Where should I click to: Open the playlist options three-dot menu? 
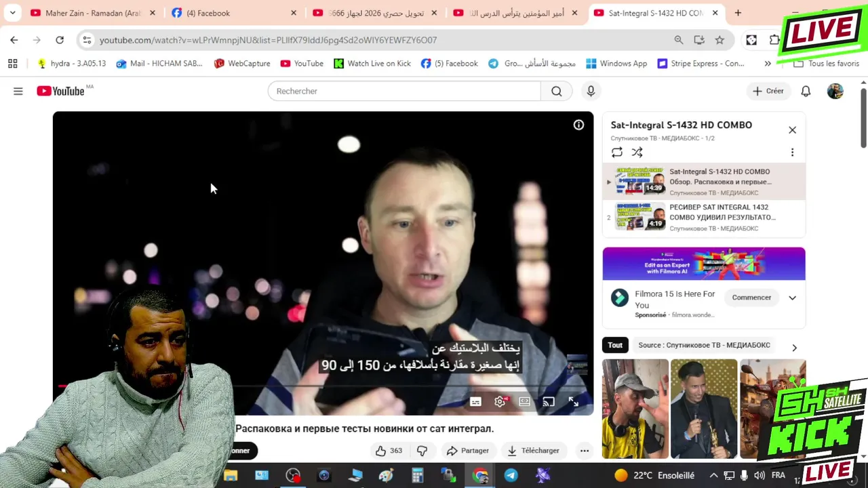pos(792,152)
